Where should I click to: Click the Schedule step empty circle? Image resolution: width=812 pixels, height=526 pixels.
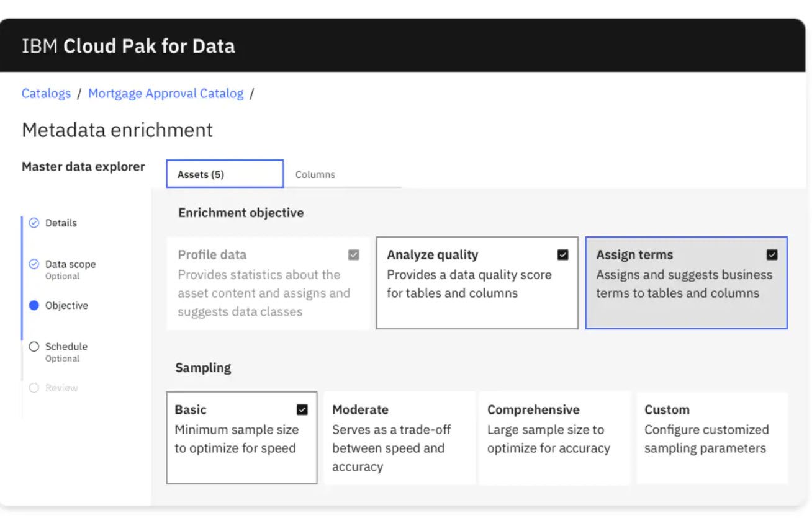point(34,347)
